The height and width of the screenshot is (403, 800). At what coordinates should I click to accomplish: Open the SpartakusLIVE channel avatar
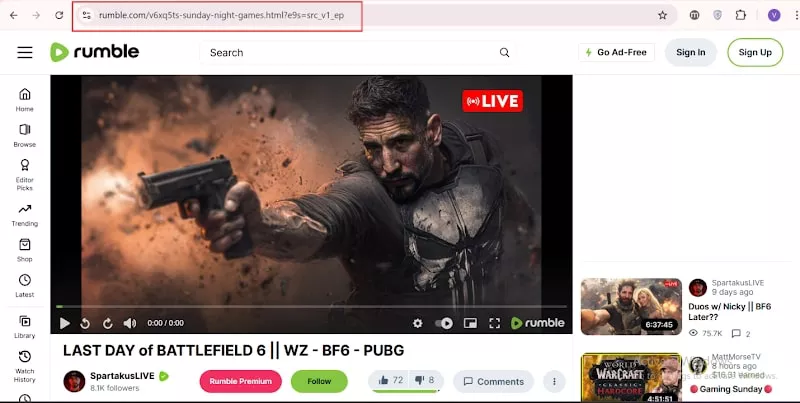[x=74, y=381]
